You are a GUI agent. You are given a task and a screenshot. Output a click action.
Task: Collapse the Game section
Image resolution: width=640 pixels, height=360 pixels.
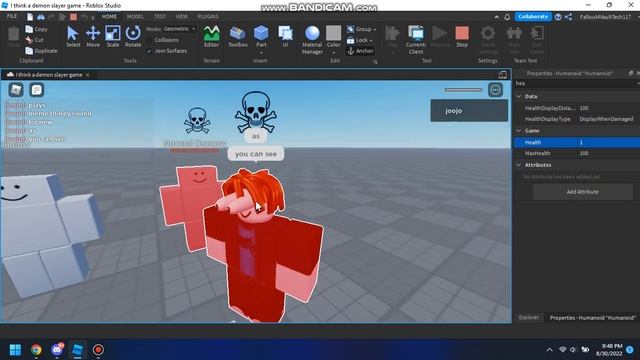coord(519,131)
